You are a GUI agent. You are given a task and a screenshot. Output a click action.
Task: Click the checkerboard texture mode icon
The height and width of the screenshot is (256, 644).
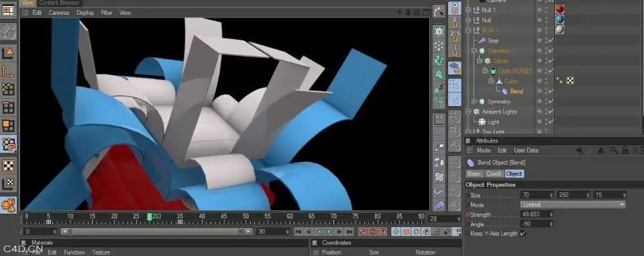click(8, 166)
